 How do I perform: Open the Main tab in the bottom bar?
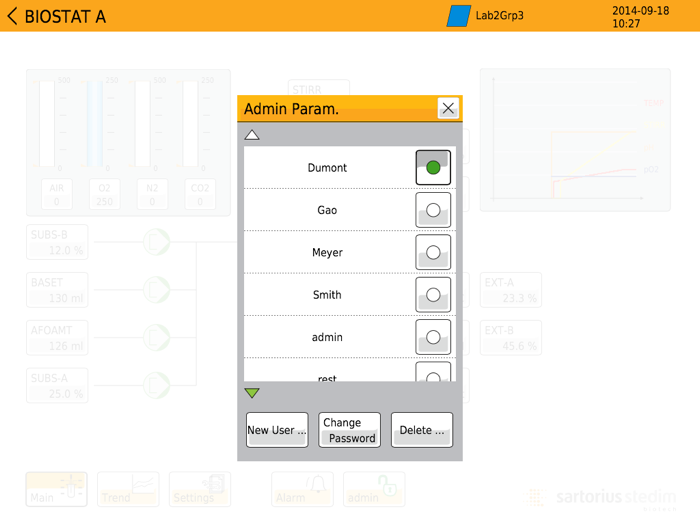[56, 489]
